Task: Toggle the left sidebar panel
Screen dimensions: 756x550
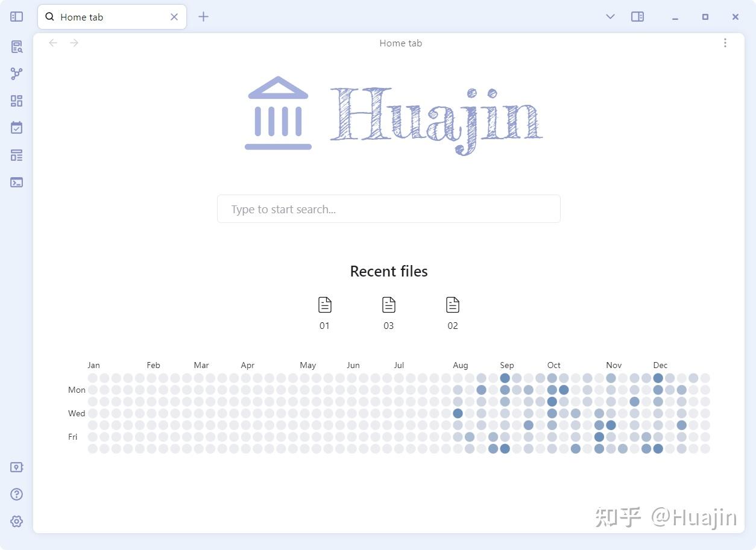Action: [17, 17]
